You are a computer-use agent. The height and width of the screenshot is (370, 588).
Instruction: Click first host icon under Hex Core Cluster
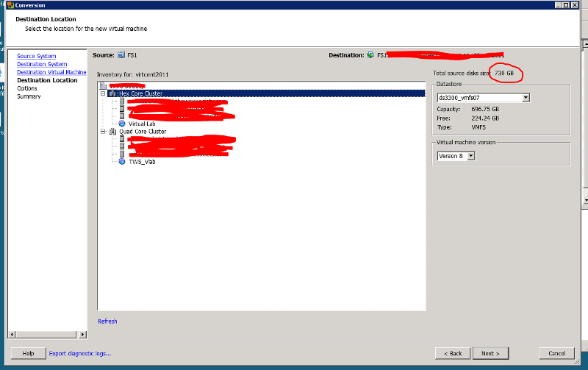122,102
